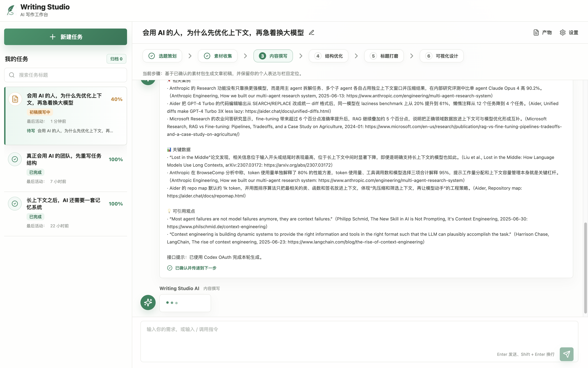Open the arxiv.org/abs/2307.03172 link

(297, 165)
